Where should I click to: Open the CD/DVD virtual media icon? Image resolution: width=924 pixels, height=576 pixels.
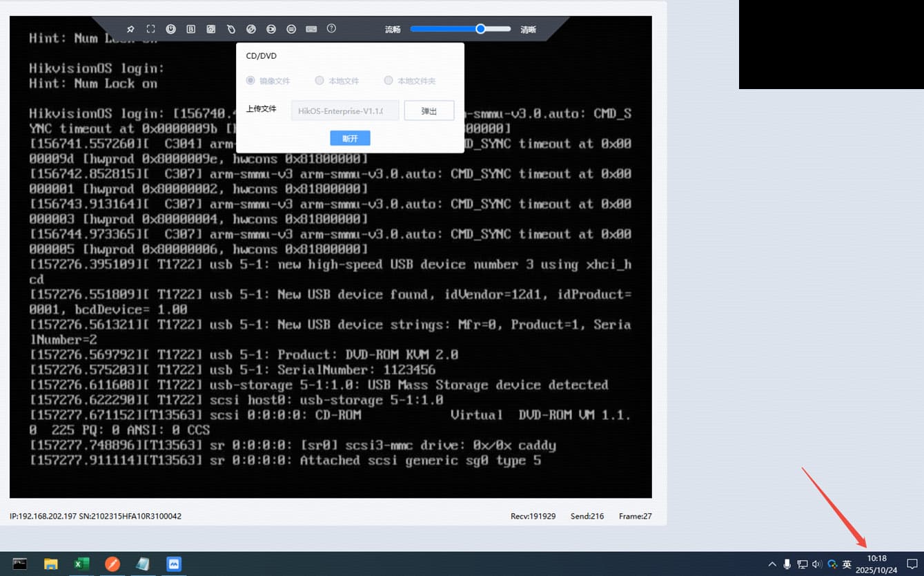[x=251, y=29]
